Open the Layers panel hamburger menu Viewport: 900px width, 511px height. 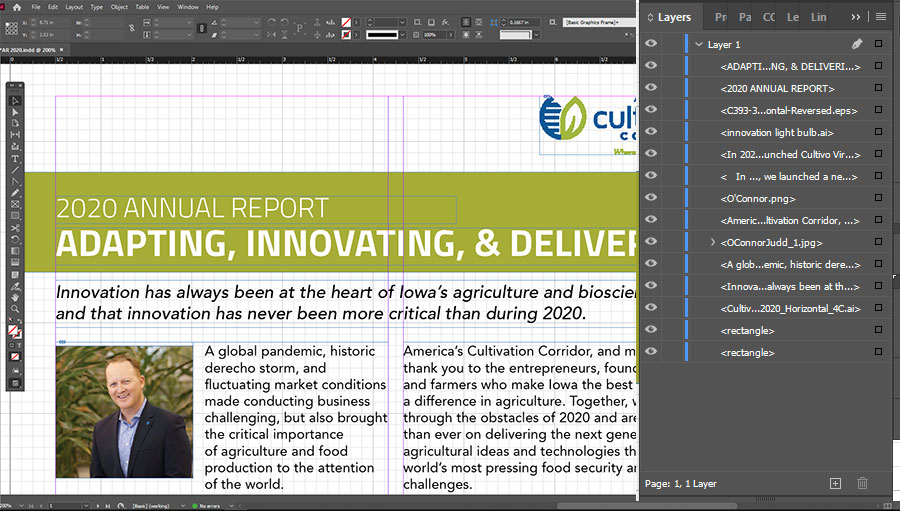[x=881, y=17]
